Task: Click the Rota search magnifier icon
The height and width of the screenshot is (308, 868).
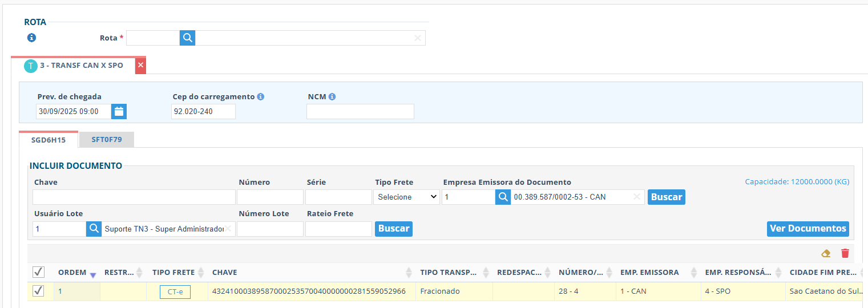Action: click(188, 38)
